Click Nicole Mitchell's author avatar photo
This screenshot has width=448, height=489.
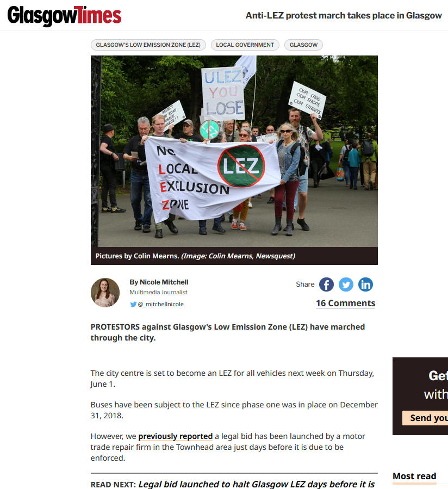tap(105, 293)
